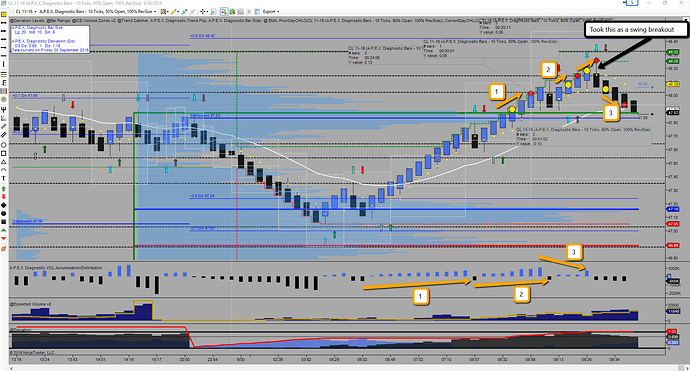Open the Export dropdown menu
The width and height of the screenshot is (690, 371).
[271, 11]
